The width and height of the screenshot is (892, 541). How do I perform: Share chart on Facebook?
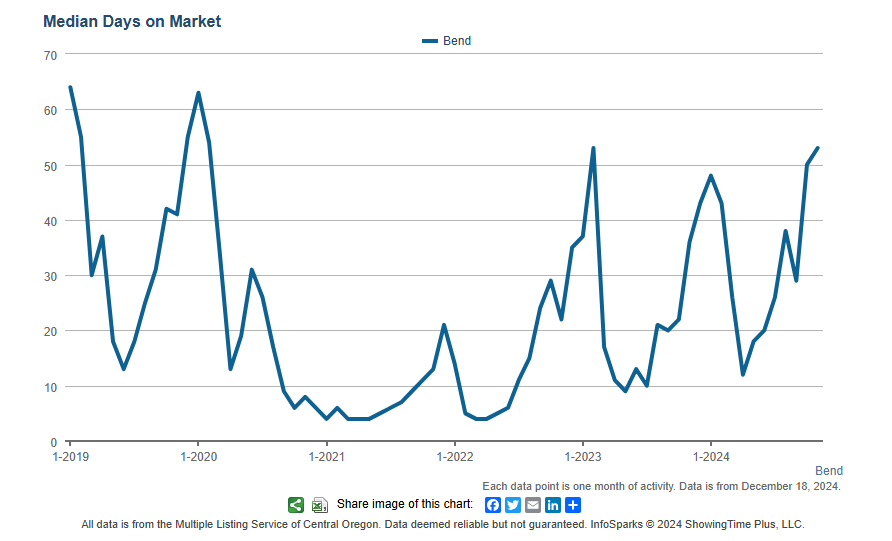(493, 505)
